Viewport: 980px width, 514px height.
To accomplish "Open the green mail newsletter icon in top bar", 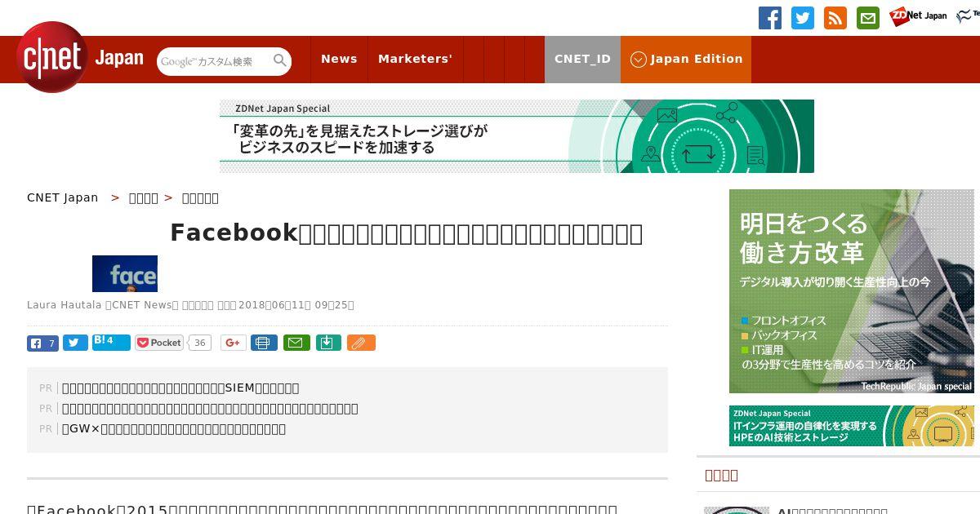I will pos(868,18).
